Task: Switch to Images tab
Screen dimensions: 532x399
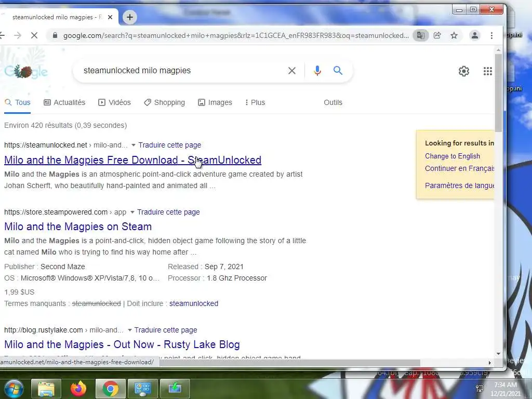Action: point(215,102)
